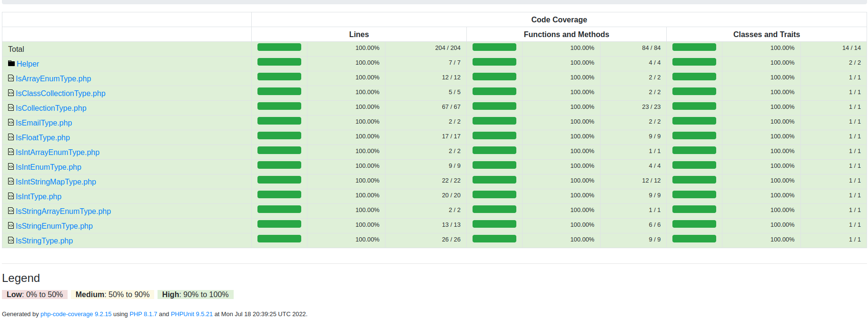Click the Lines column header
This screenshot has width=868, height=319.
pos(359,34)
